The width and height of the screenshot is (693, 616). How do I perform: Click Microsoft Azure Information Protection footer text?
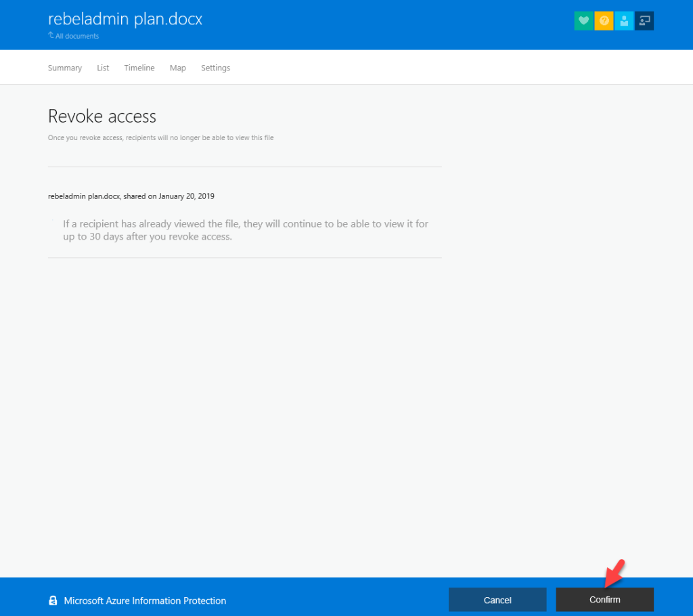pos(144,600)
